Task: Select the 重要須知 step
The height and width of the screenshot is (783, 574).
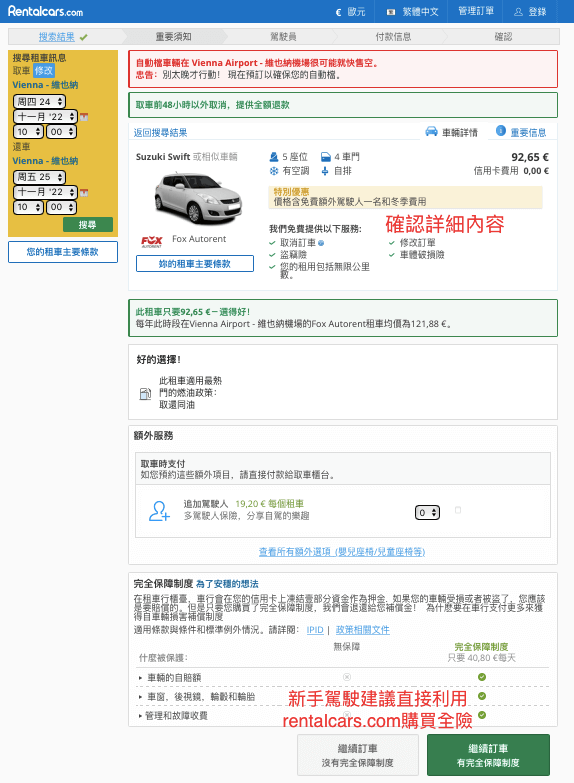Action: tap(173, 36)
